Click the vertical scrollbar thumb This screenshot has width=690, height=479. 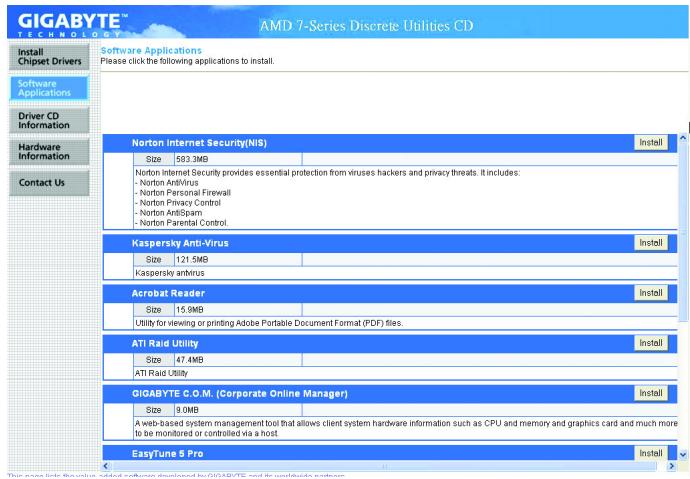pyautogui.click(x=683, y=232)
